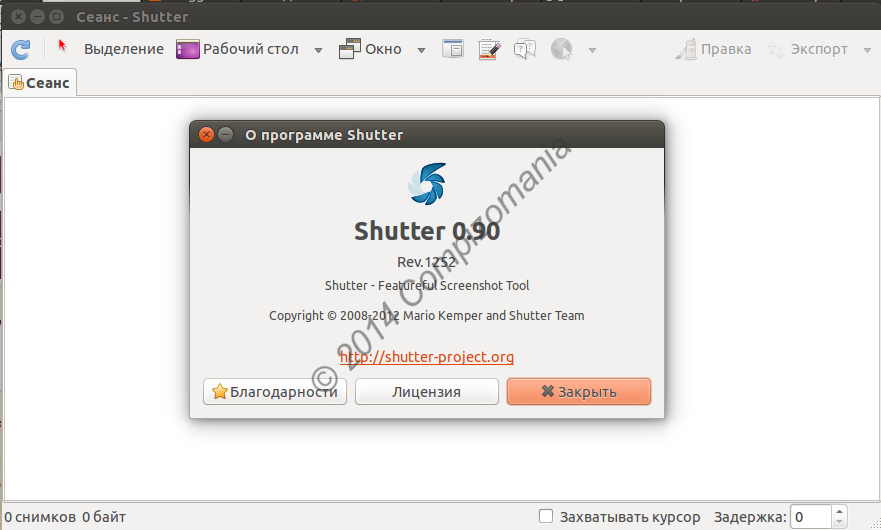Capture a window with the Окно button

click(370, 49)
